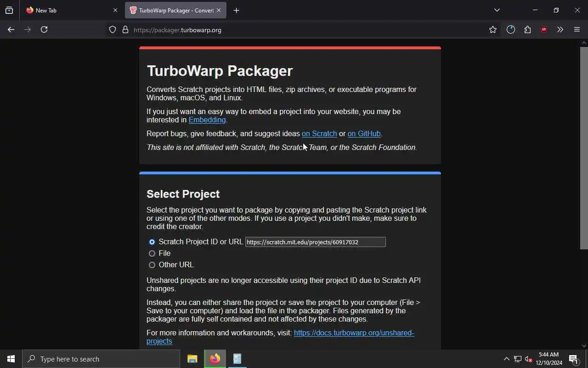Minimize the Firefox window
The image size is (588, 368).
pos(535,10)
